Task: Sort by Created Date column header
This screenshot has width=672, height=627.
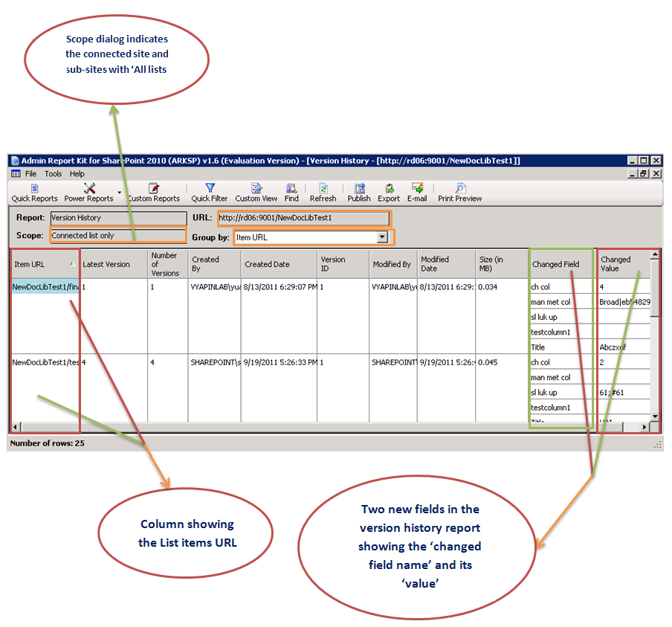Action: click(x=279, y=264)
